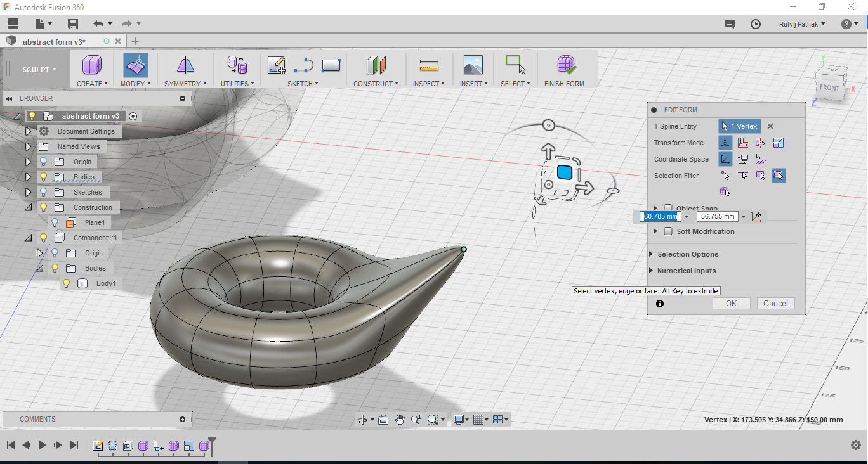Toggle visibility bulb for Plane1
Screen dimensions: 868x464
(55, 222)
